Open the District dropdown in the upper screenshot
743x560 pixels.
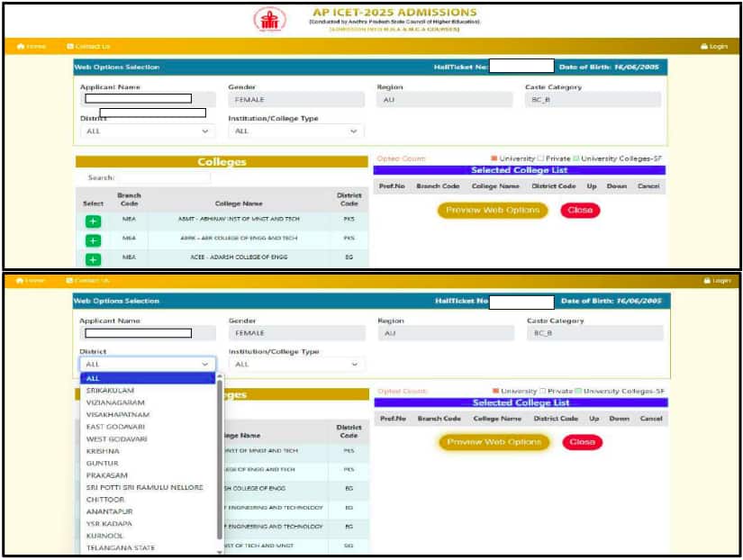click(148, 131)
